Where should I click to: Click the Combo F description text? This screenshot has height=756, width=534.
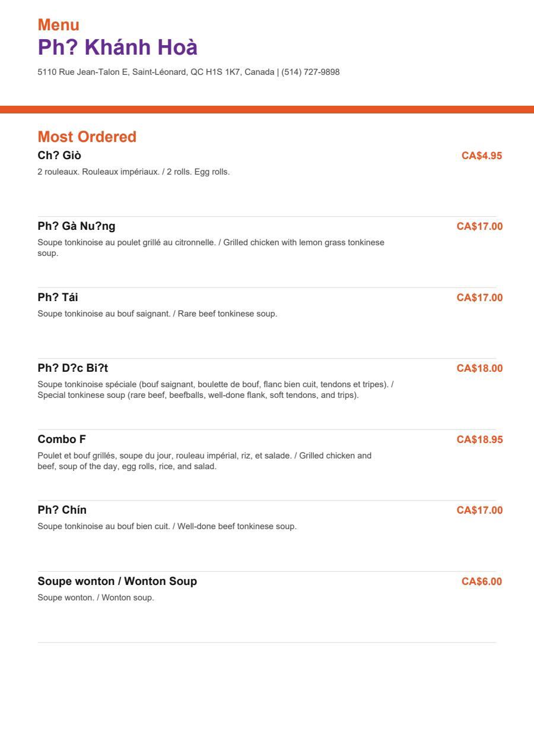pyautogui.click(x=204, y=461)
